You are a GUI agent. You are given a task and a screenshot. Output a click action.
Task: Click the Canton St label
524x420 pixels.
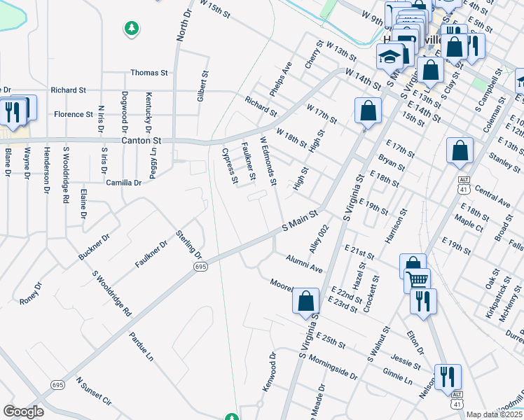click(x=142, y=141)
